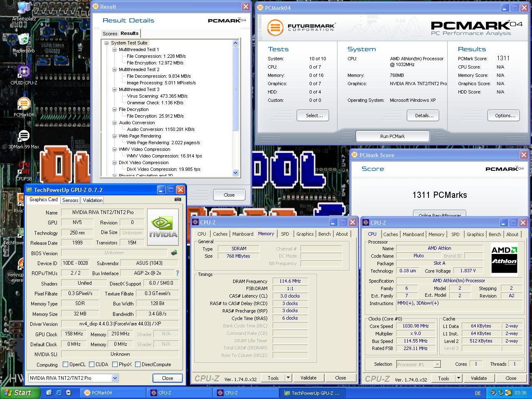Click the GPU-Z screenshot camera icon
Viewport: 532px width, 399px height.
[x=178, y=199]
